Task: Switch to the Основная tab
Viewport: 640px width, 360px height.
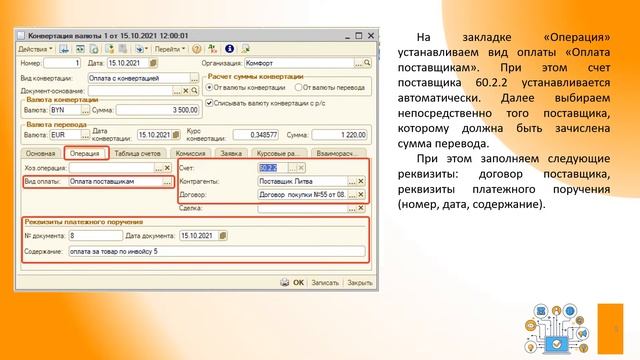Action: pyautogui.click(x=40, y=153)
